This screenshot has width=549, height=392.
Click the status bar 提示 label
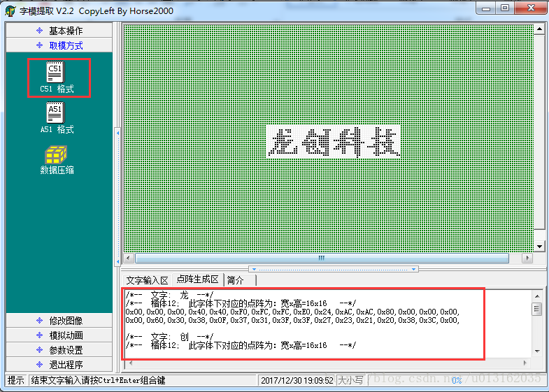pyautogui.click(x=16, y=380)
